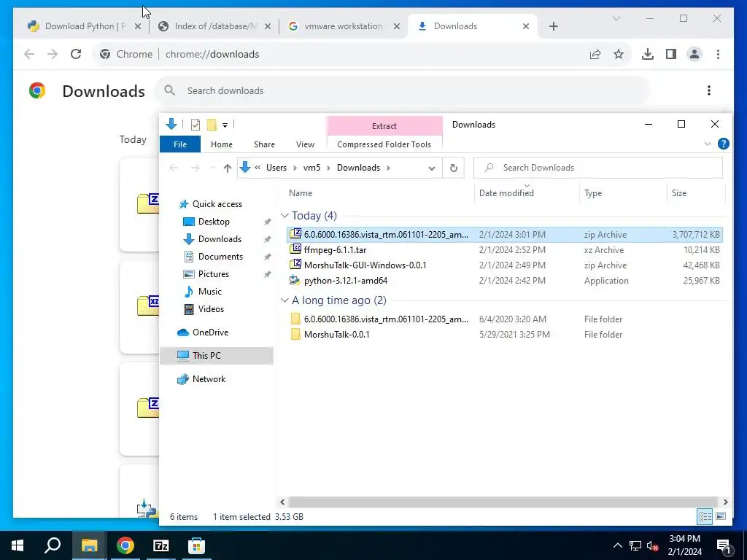
Task: Click the Explorer Up one level arrow
Action: 228,168
